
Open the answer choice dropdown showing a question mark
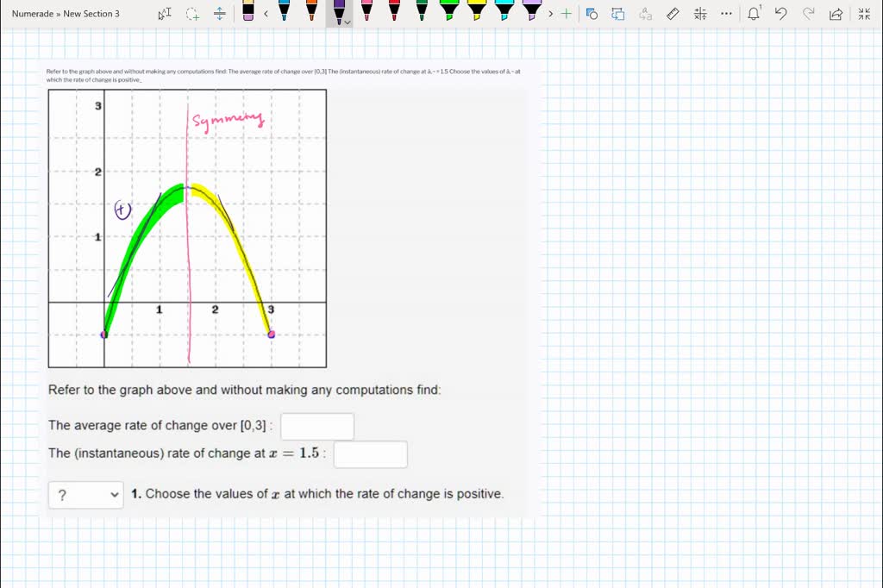[x=85, y=494]
